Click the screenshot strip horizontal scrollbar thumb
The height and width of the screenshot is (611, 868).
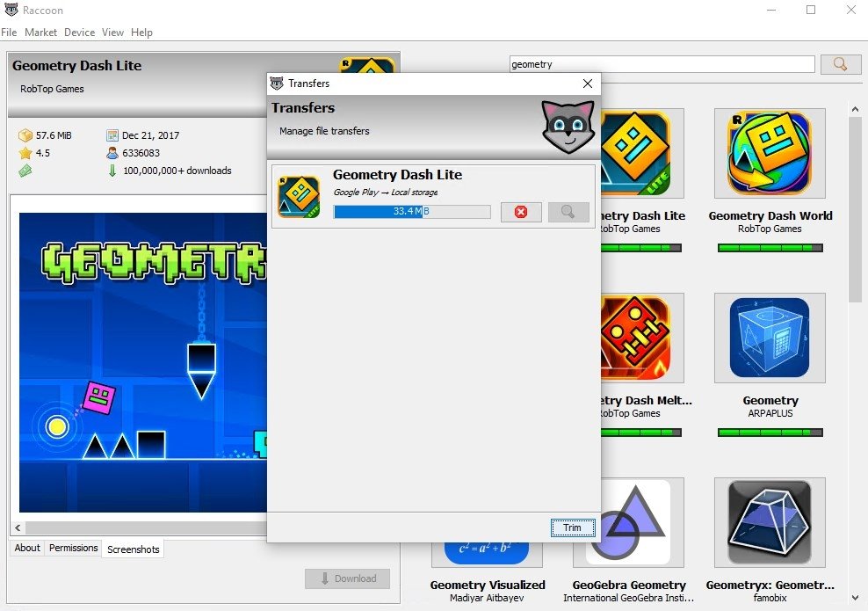pyautogui.click(x=146, y=527)
